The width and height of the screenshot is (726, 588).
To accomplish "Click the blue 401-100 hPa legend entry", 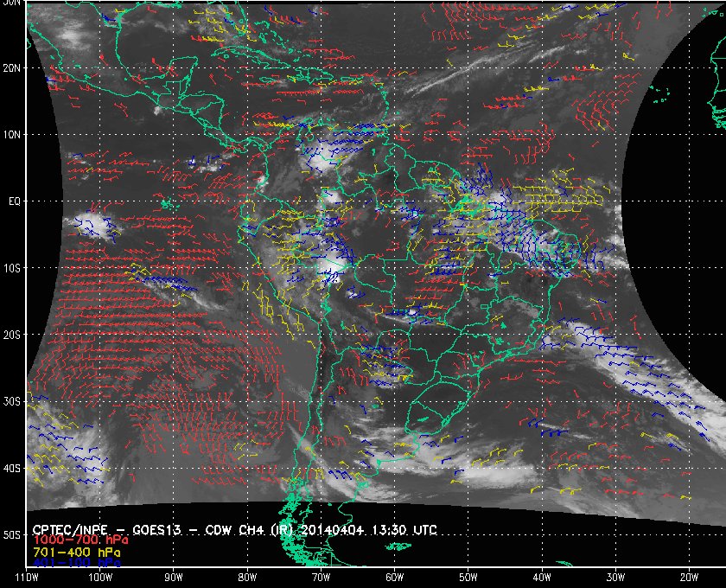I will (77, 563).
